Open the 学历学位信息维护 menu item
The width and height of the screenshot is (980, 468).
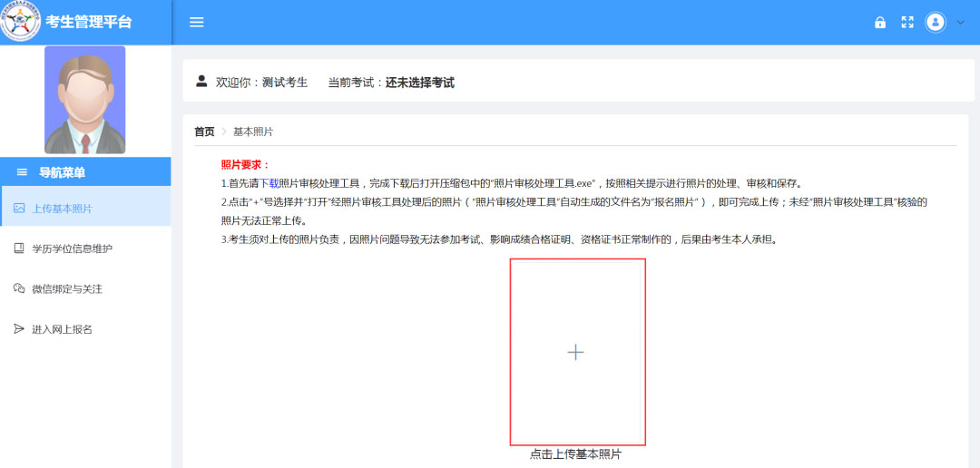pyautogui.click(x=72, y=249)
